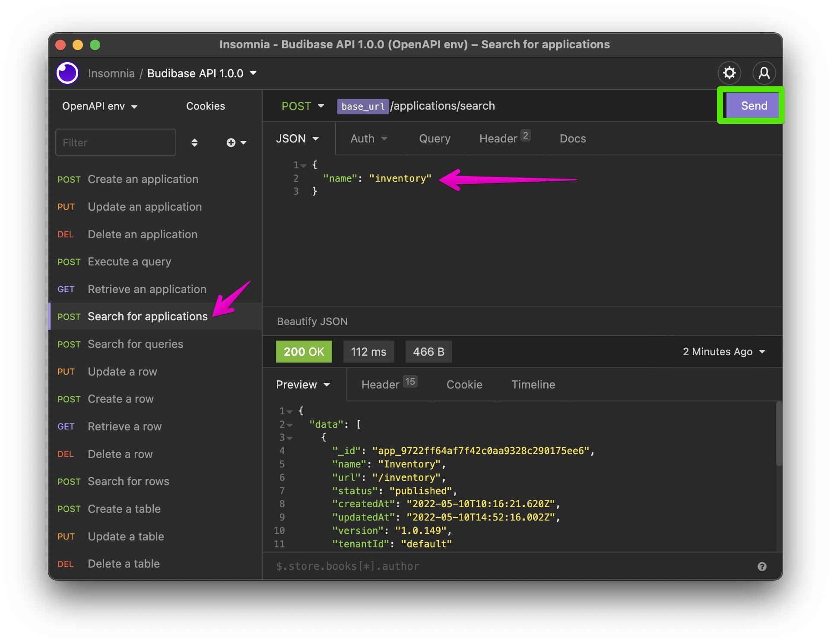
Task: Select Update a row request
Action: (155, 372)
